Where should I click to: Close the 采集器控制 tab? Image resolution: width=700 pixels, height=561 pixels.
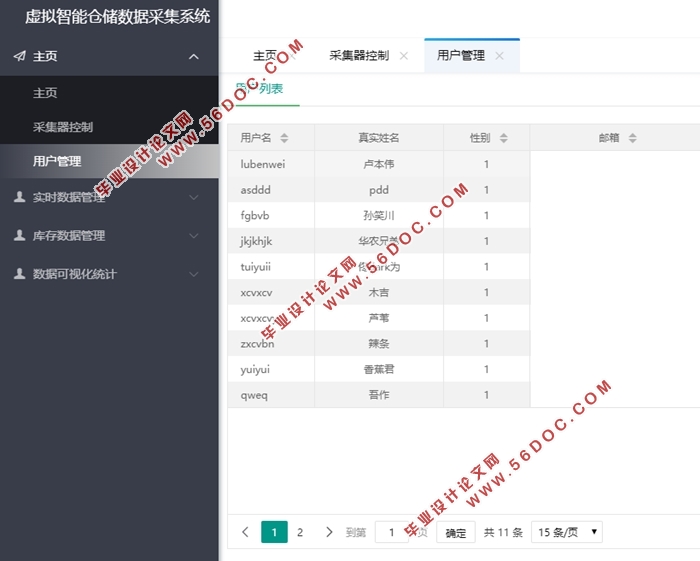[x=404, y=56]
